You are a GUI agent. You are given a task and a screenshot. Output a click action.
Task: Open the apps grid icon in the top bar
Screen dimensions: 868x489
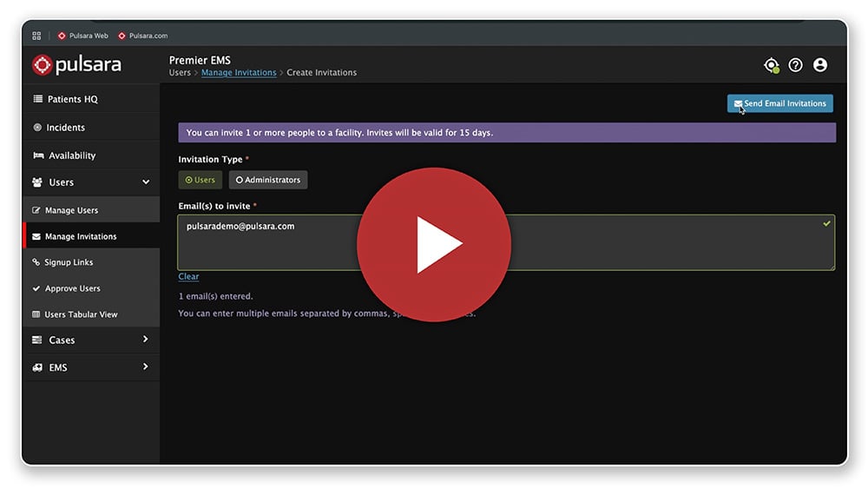pyautogui.click(x=36, y=36)
